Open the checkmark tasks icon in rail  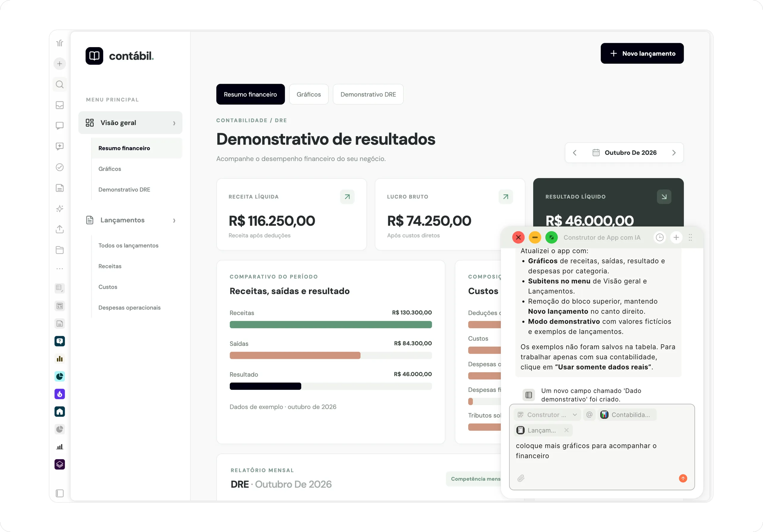pyautogui.click(x=60, y=167)
